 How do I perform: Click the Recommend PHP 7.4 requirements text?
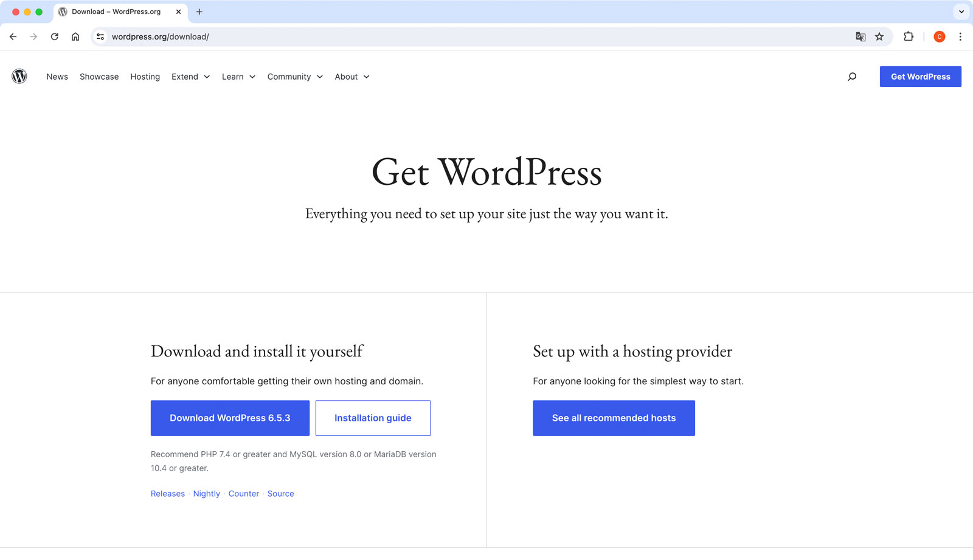[294, 461]
